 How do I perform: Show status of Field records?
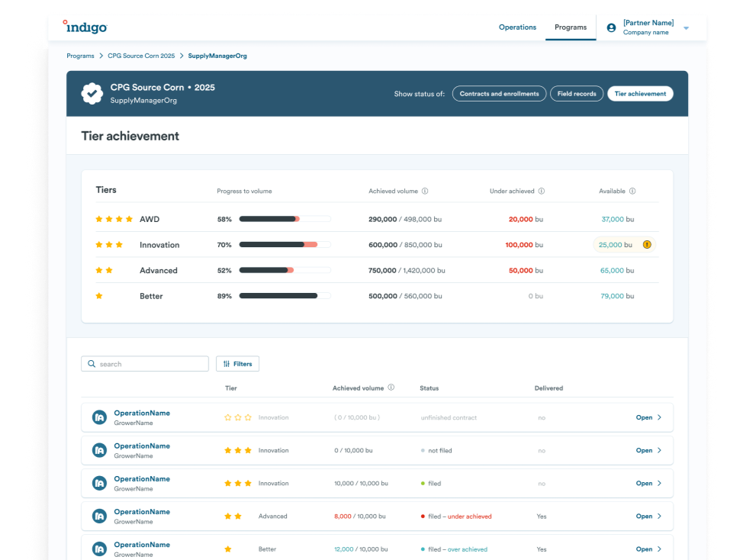[577, 94]
